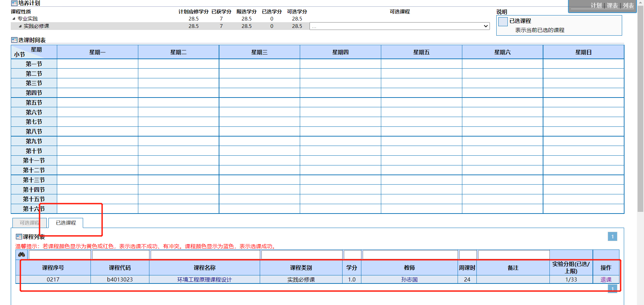Click page 1 button above course list
Viewport: 644px width, 305px height.
(612, 237)
